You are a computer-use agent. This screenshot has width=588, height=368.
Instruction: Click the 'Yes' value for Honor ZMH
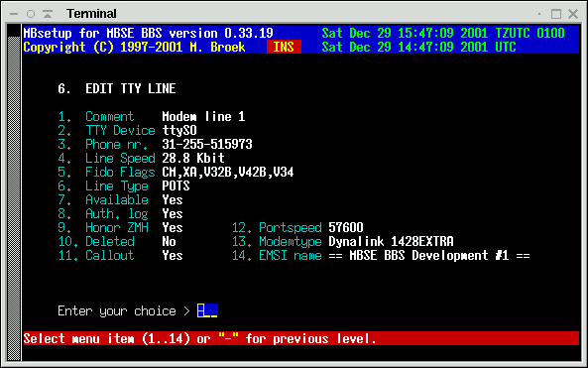173,227
